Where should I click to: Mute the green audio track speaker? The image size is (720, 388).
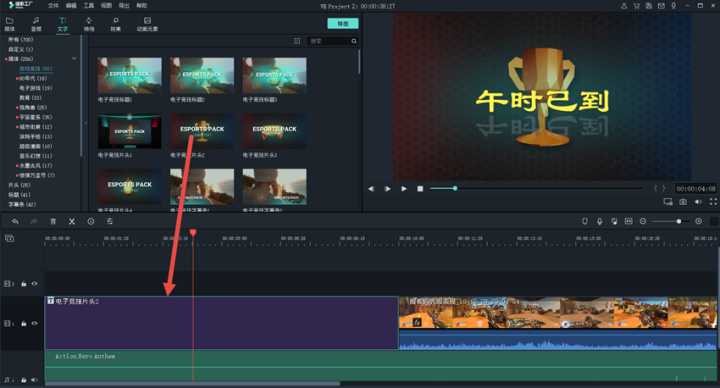pos(34,380)
